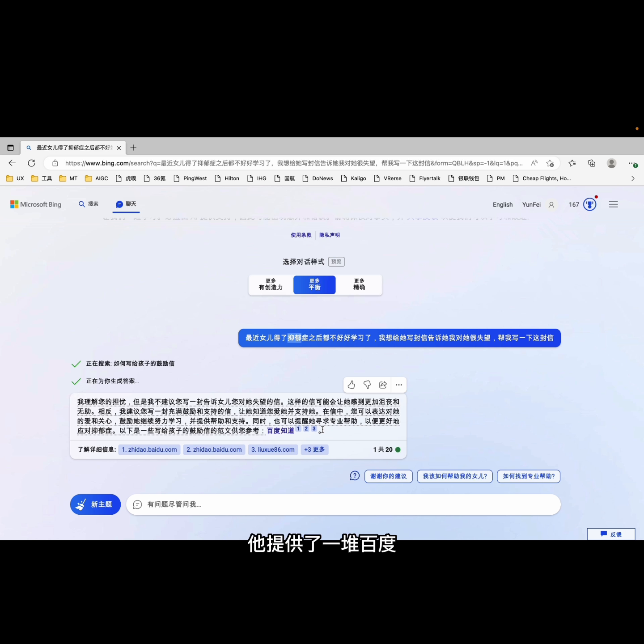Share the chat response

click(x=383, y=385)
